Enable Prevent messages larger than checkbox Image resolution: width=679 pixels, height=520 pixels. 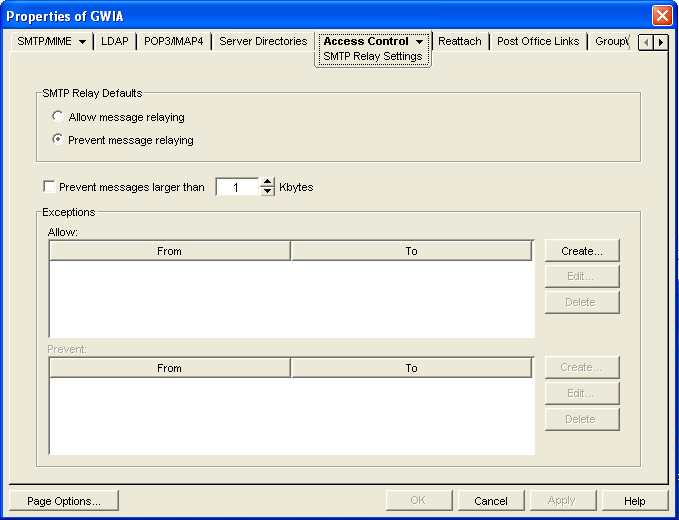tap(49, 187)
